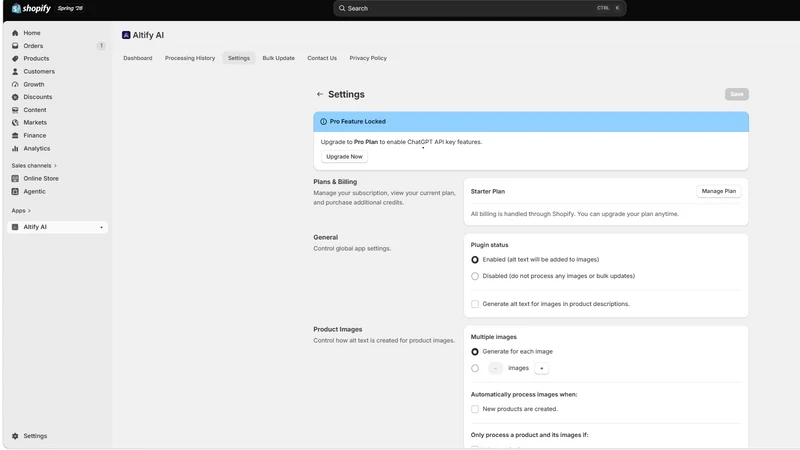Click the Orders count badge

(101, 46)
